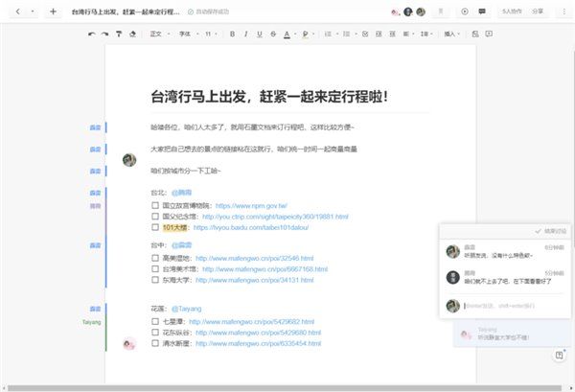Click 结束讨论 to end the discussion
Screen dimensions: 575x392
click(x=551, y=231)
